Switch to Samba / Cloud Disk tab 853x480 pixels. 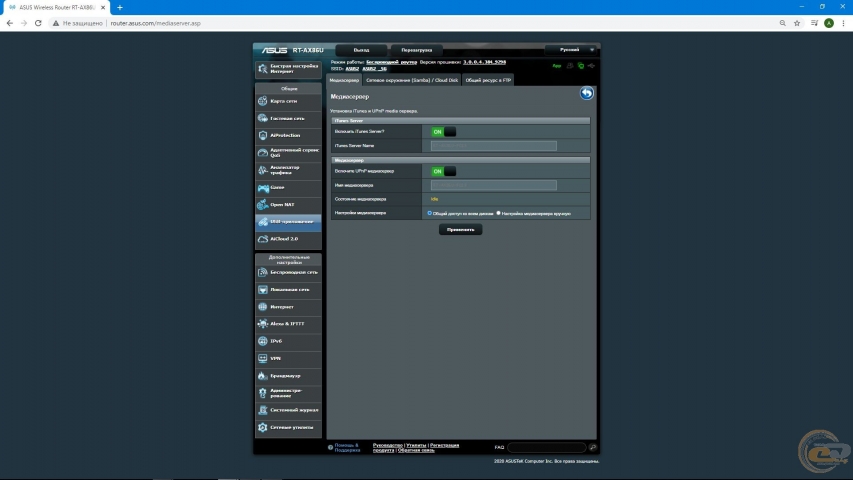click(412, 80)
